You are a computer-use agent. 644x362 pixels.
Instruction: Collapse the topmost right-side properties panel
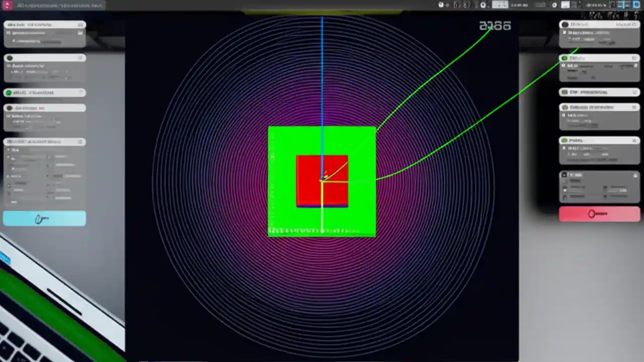pyautogui.click(x=634, y=24)
